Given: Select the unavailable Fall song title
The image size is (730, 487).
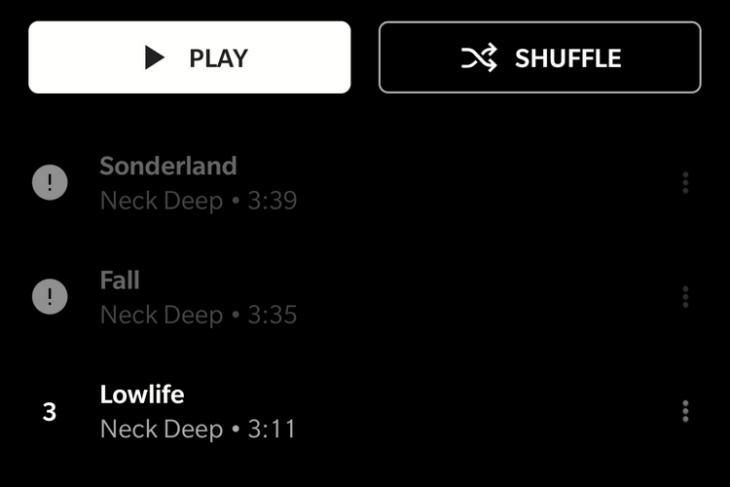Looking at the screenshot, I should (x=120, y=280).
